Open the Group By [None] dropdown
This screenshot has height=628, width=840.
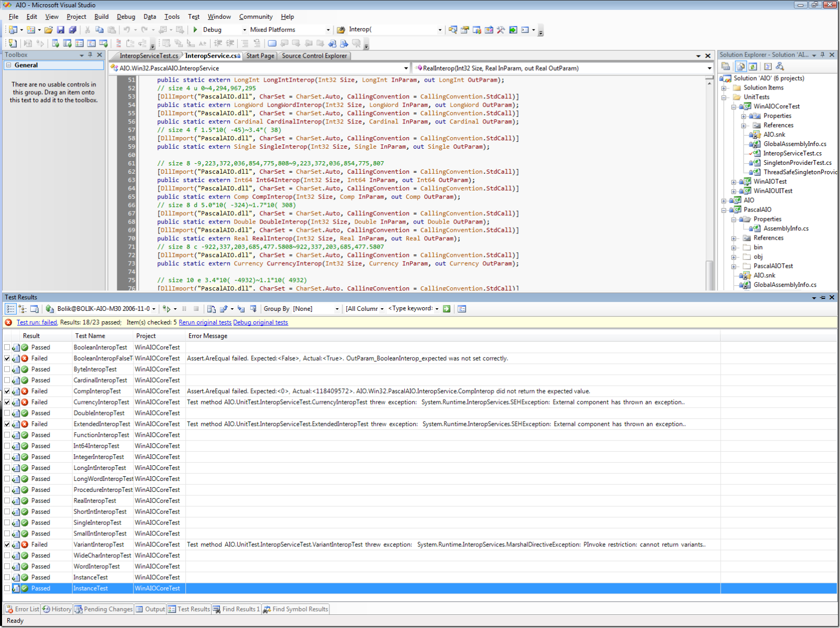(337, 309)
